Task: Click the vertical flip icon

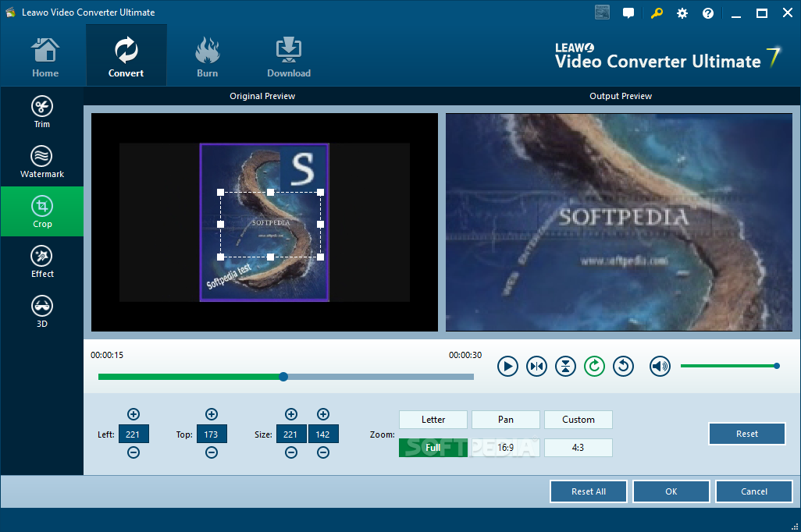Action: 565,366
